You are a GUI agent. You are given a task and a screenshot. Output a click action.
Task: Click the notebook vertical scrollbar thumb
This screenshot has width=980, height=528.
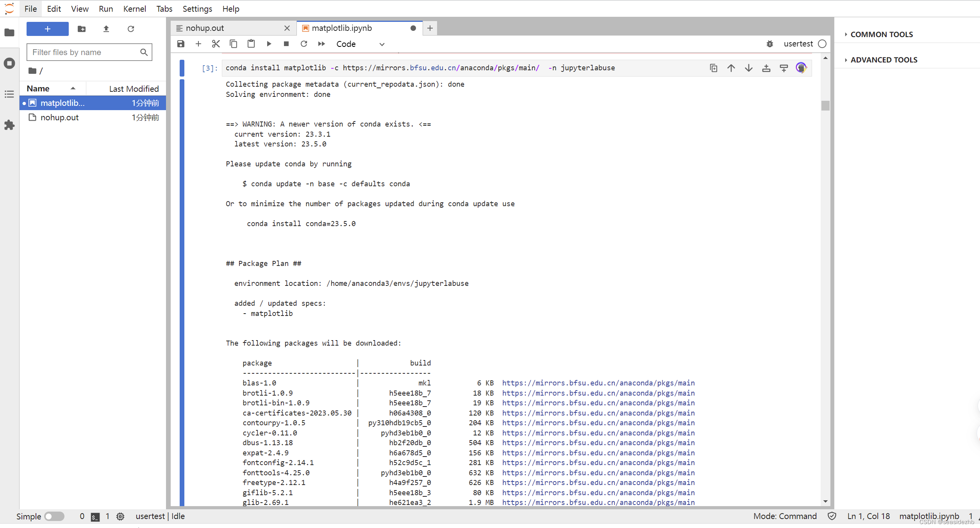(x=825, y=105)
